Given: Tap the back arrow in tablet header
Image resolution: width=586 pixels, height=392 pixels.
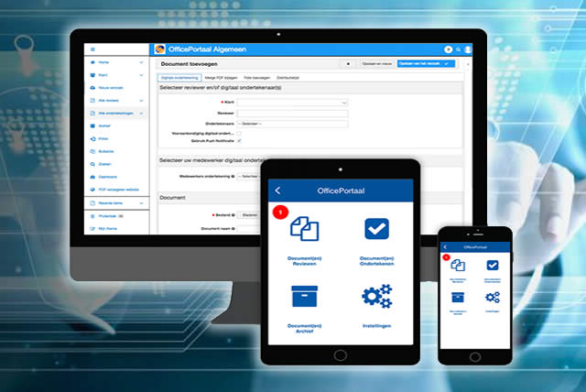Looking at the screenshot, I should (278, 190).
